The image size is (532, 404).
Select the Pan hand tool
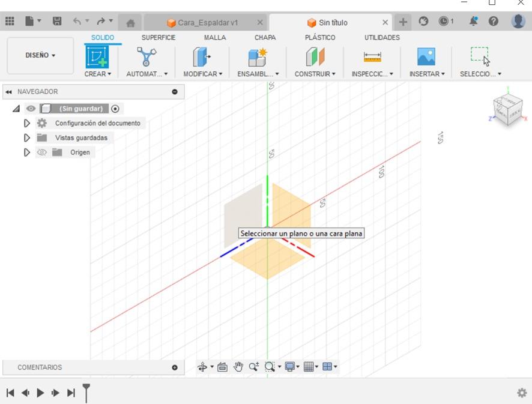[x=238, y=367]
